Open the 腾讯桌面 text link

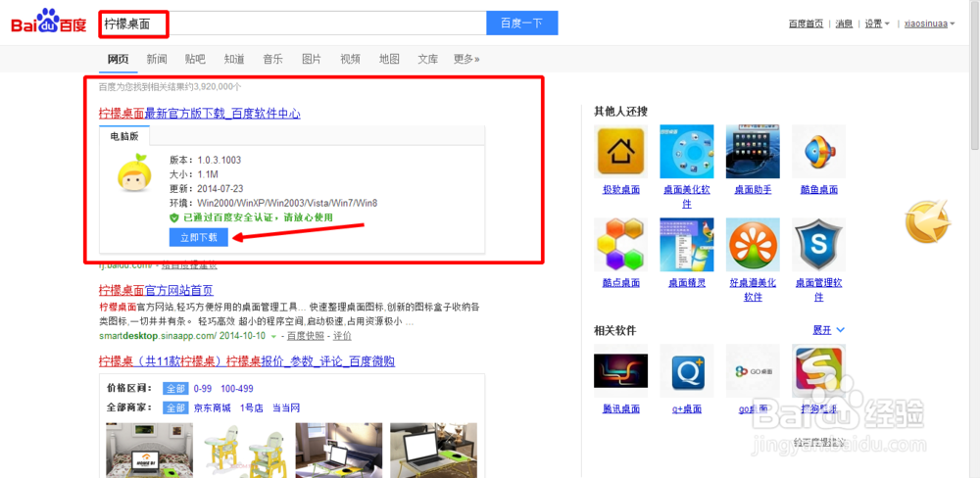[x=621, y=409]
